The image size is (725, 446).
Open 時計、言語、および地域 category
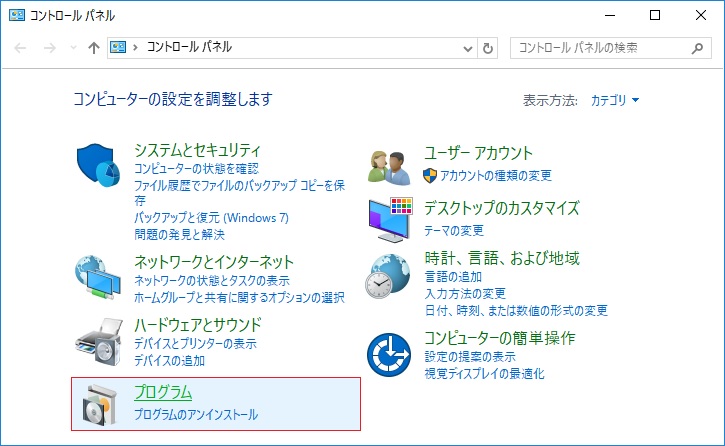pos(502,258)
